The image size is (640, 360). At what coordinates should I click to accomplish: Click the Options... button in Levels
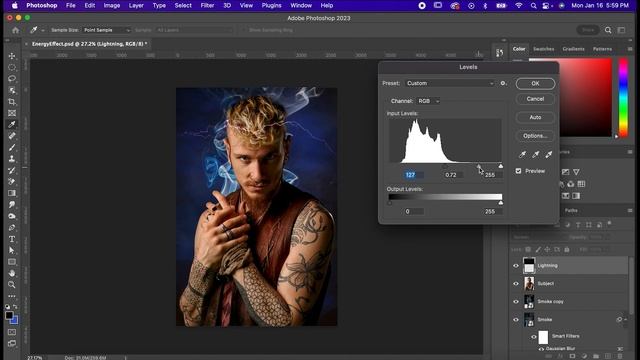[535, 136]
